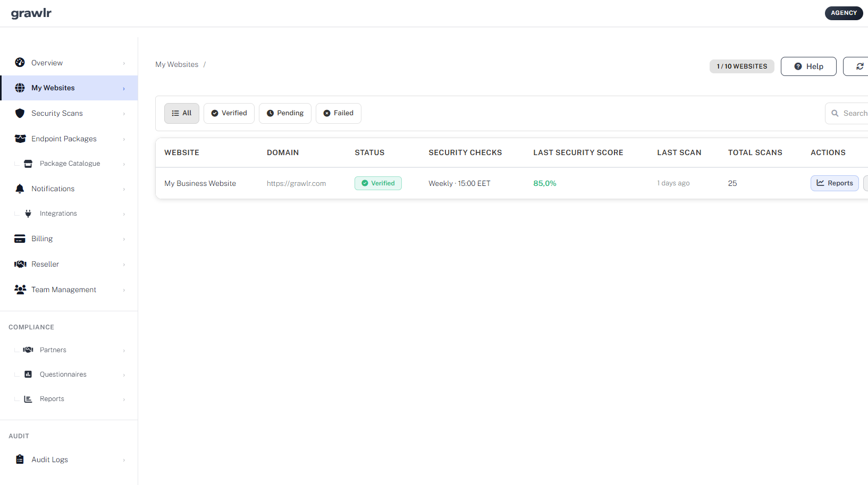This screenshot has height=485, width=868.
Task: Open Reports for My Business Website
Action: tap(835, 183)
